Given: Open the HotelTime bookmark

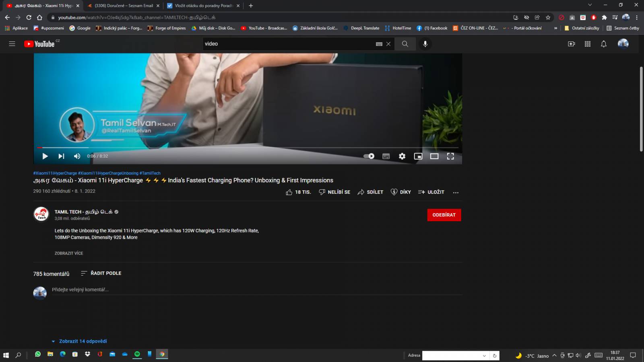Looking at the screenshot, I should point(398,28).
